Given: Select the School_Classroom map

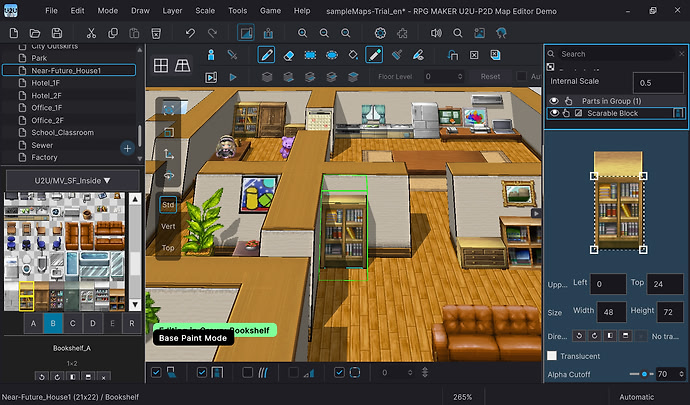Looking at the screenshot, I should point(69,133).
